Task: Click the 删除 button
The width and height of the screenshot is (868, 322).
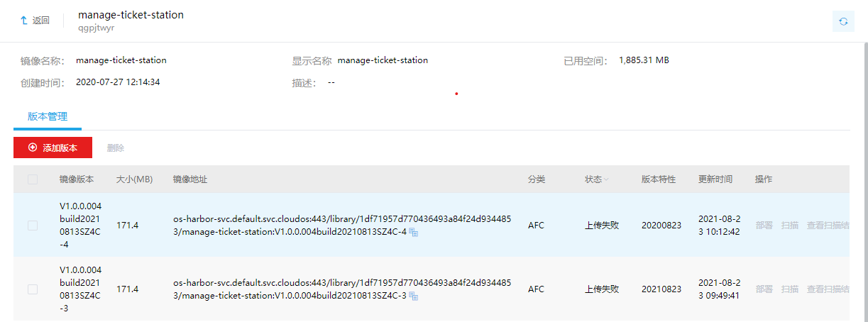Action: [116, 148]
